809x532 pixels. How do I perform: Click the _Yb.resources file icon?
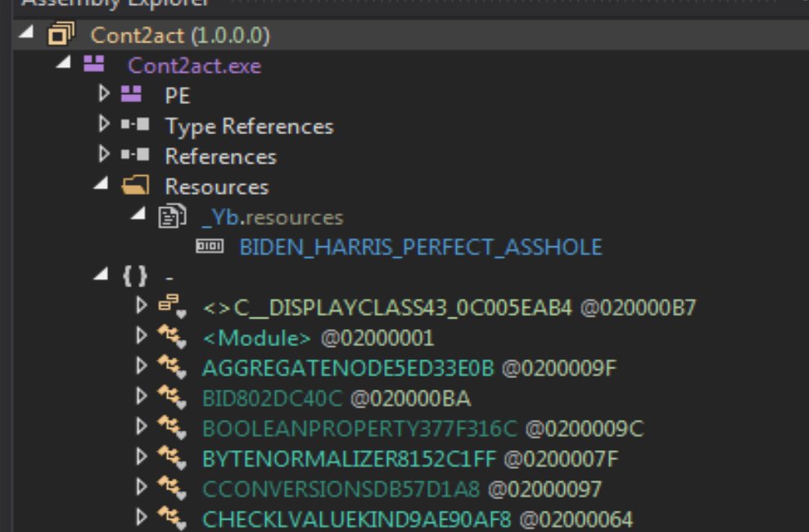pyautogui.click(x=172, y=216)
